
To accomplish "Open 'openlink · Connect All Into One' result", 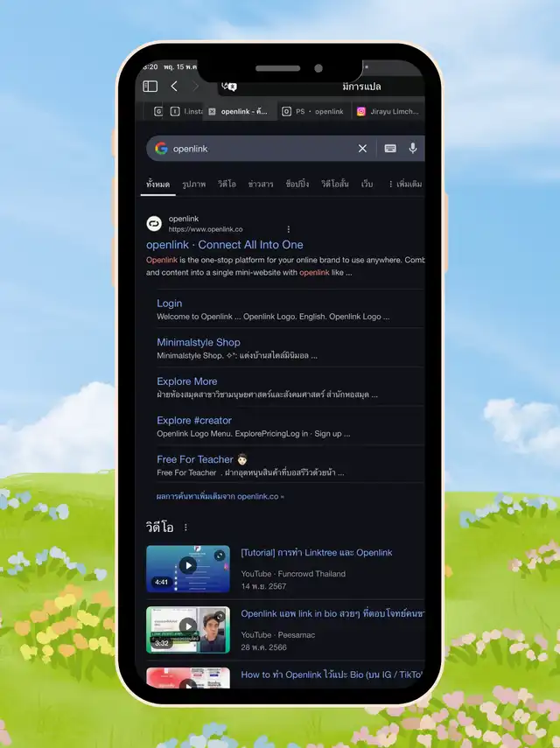I will [225, 245].
